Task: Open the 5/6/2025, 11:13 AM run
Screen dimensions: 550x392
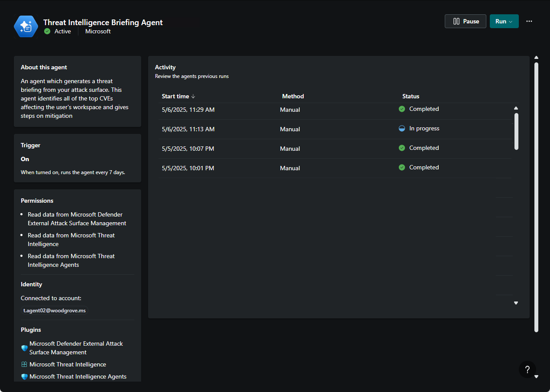Action: pos(188,129)
